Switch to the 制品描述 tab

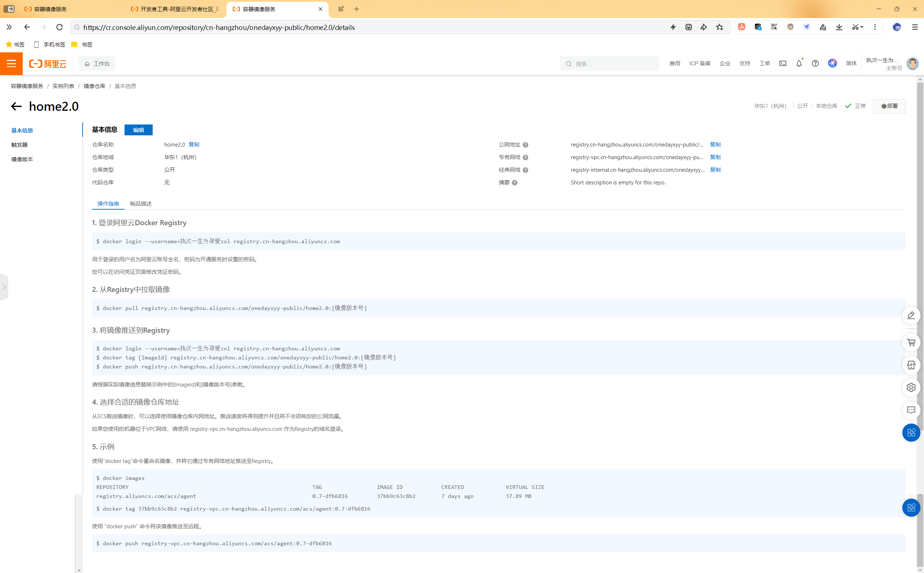(141, 204)
